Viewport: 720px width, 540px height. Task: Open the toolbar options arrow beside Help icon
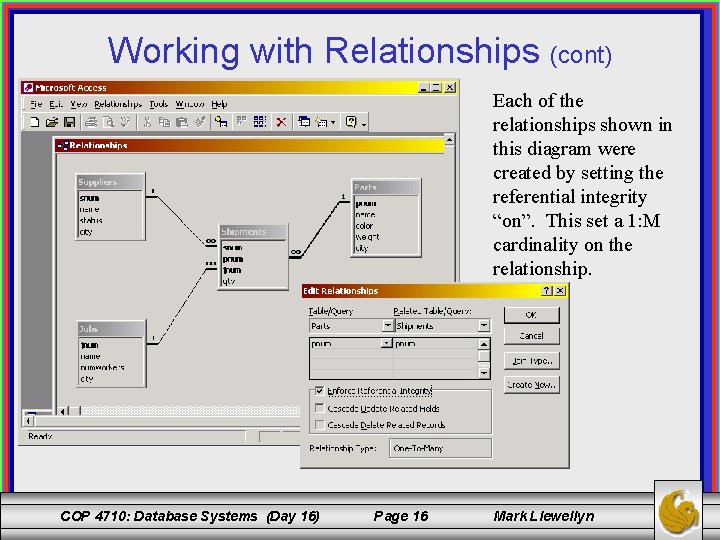click(x=364, y=123)
